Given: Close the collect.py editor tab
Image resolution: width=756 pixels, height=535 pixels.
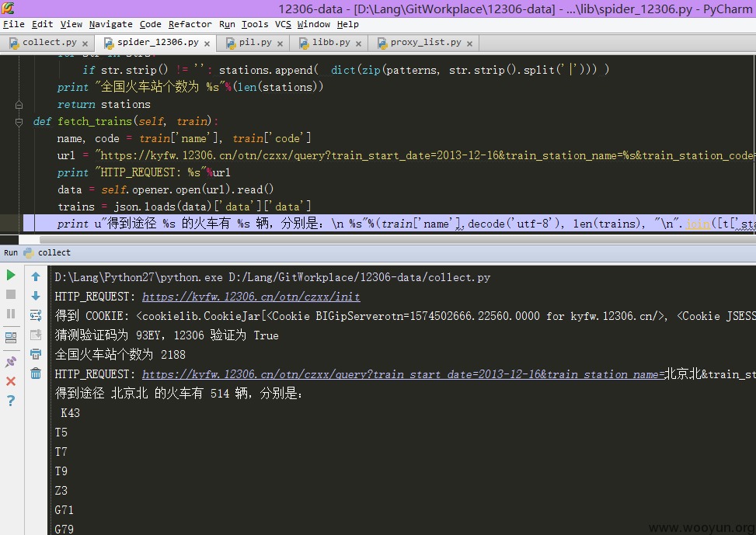Looking at the screenshot, I should point(85,43).
